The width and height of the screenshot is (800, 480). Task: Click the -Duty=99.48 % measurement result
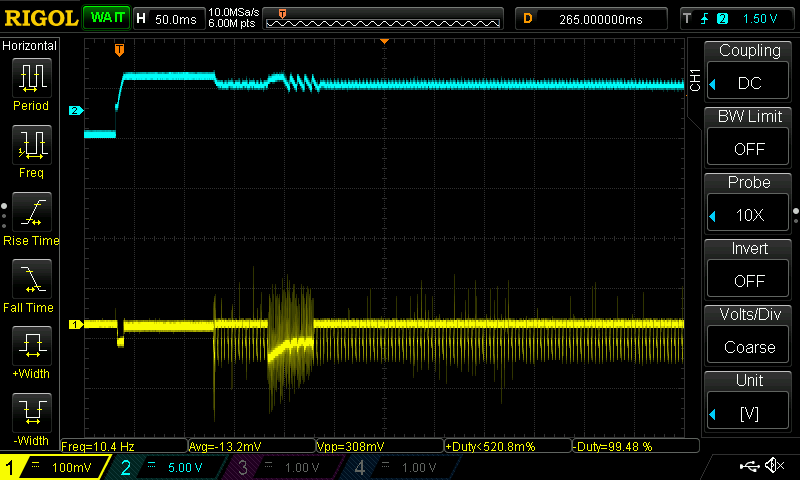pos(636,446)
